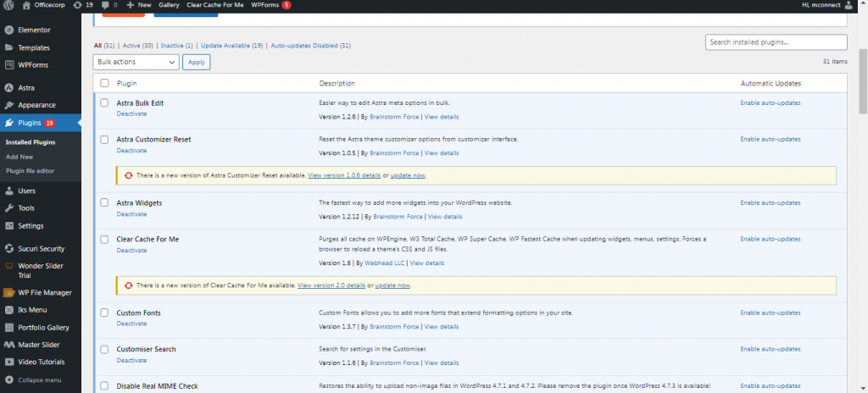
Task: Open the comments bubble icon in admin bar
Action: tap(105, 5)
